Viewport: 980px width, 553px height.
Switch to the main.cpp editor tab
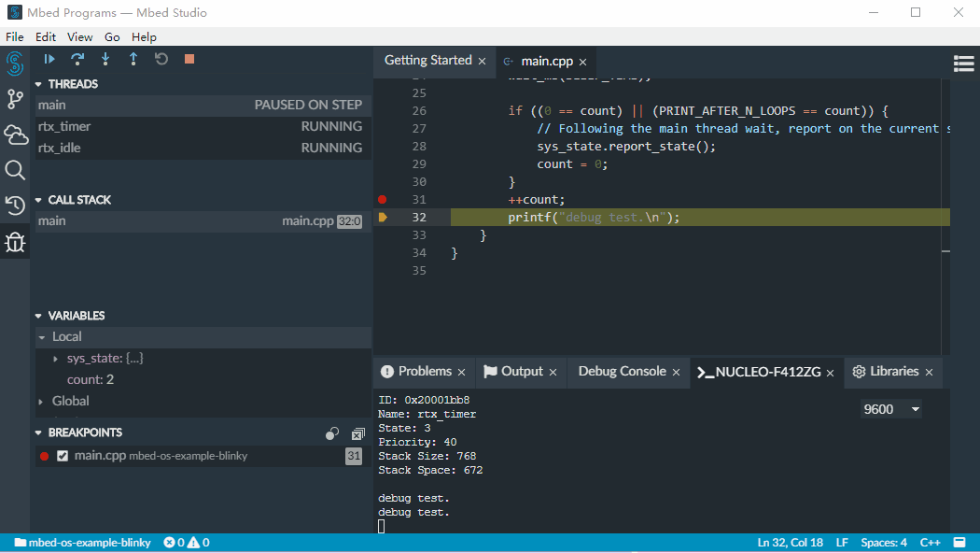tap(547, 62)
